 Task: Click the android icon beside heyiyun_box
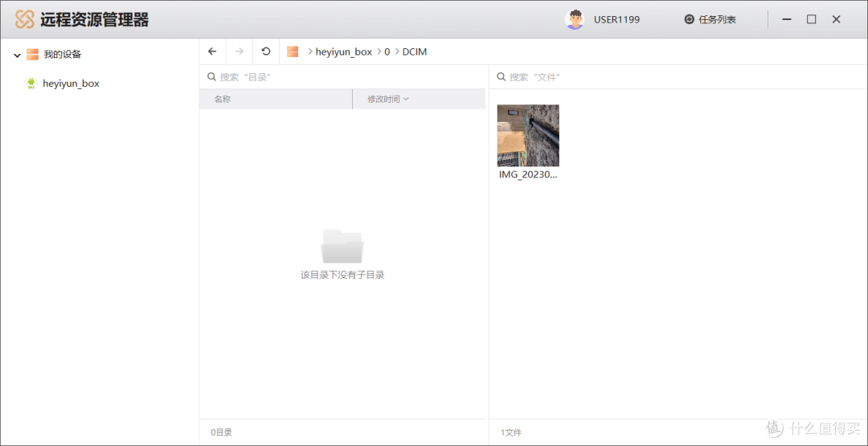[31, 84]
